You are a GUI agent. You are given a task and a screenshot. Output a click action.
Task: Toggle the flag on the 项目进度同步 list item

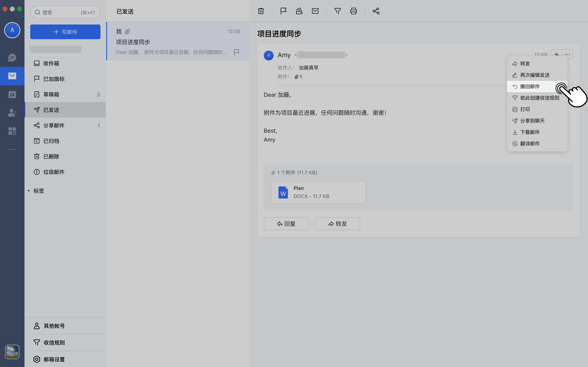[x=236, y=52]
